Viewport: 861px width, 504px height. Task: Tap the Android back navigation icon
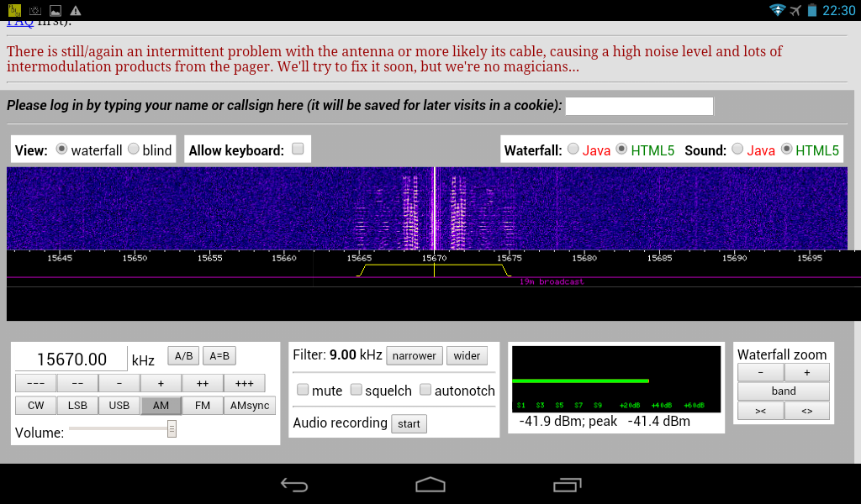point(294,485)
